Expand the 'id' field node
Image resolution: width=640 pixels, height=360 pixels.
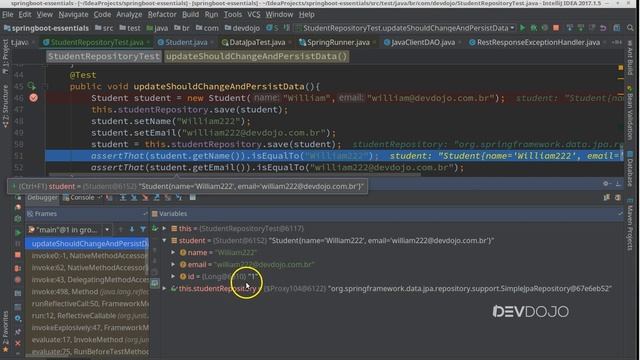173,276
